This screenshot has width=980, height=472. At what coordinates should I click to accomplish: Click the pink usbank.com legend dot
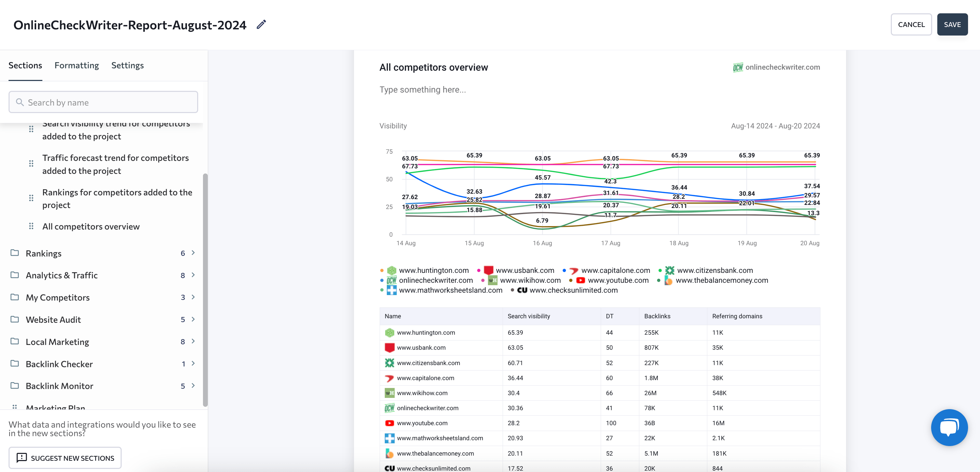(x=479, y=270)
